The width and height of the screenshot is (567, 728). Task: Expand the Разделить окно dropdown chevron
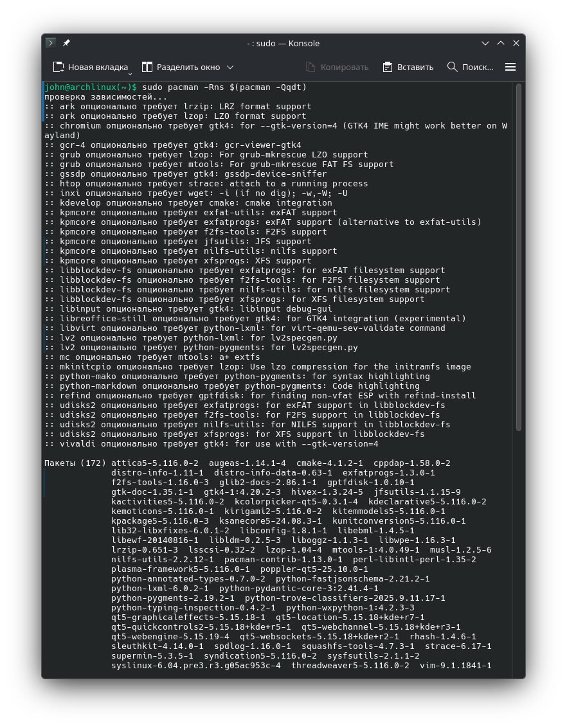(x=230, y=67)
